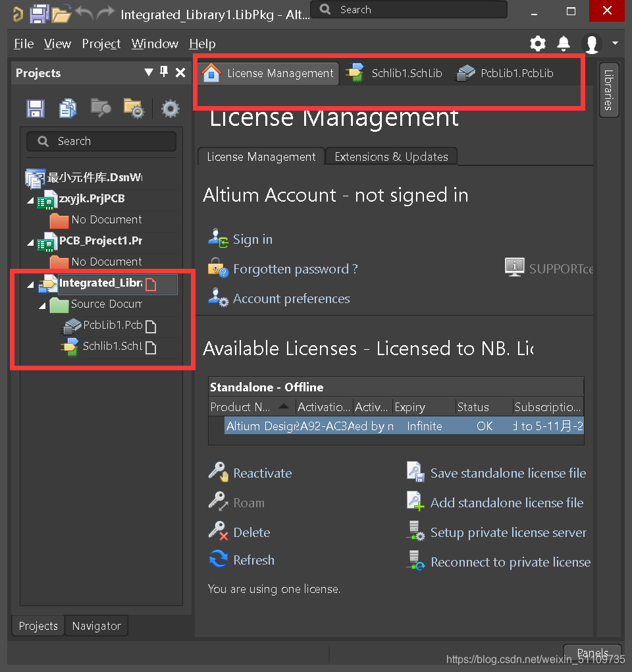Click Save icon in Projects panel toolbar

[35, 109]
